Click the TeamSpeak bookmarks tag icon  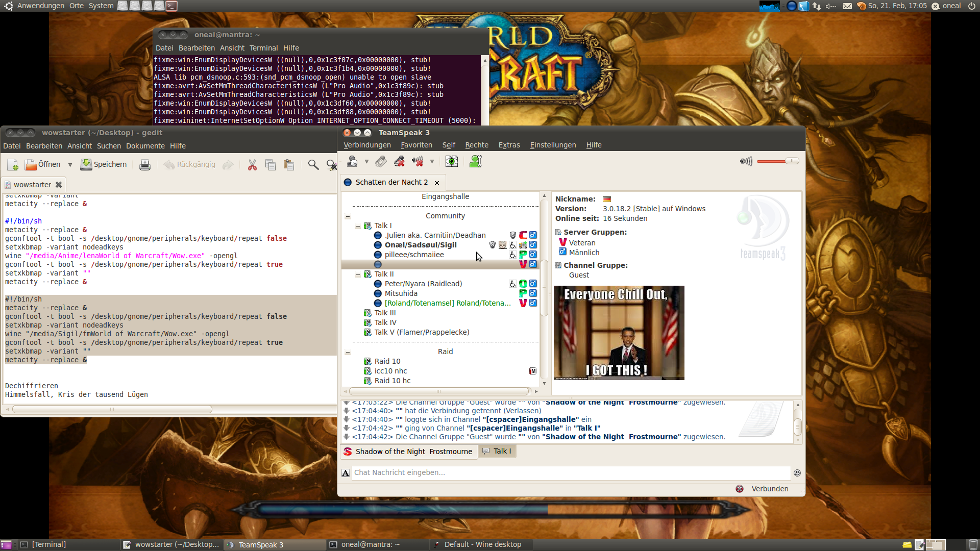coord(381,162)
